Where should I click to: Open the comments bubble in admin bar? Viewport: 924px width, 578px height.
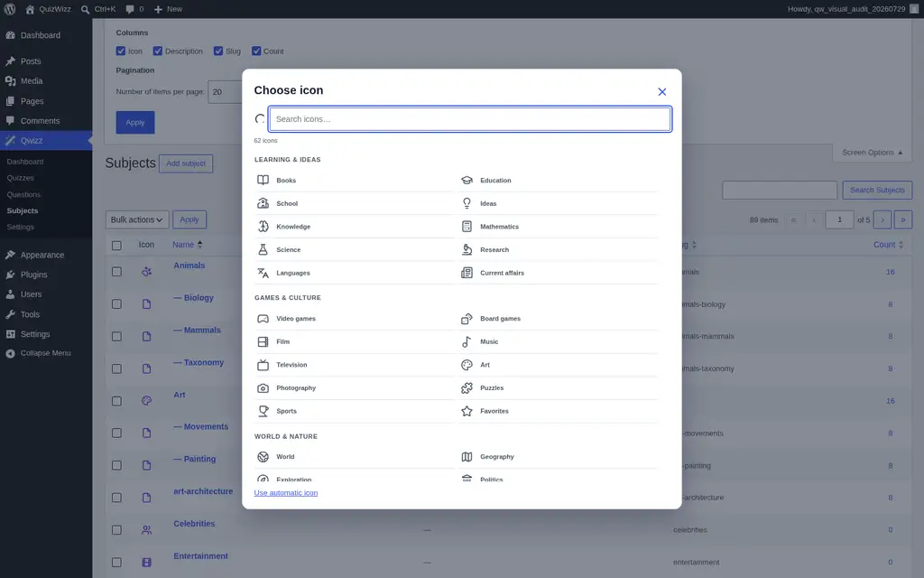134,9
